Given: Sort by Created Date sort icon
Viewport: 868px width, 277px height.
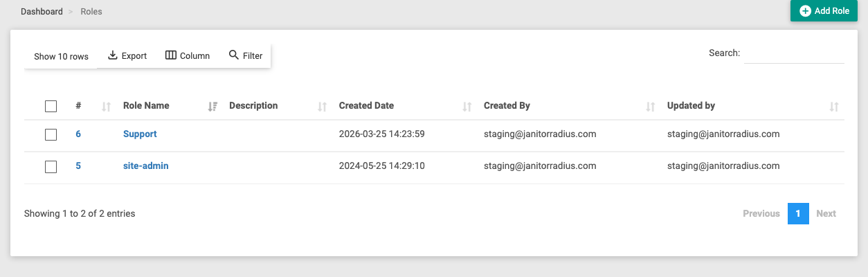Looking at the screenshot, I should pyautogui.click(x=467, y=107).
